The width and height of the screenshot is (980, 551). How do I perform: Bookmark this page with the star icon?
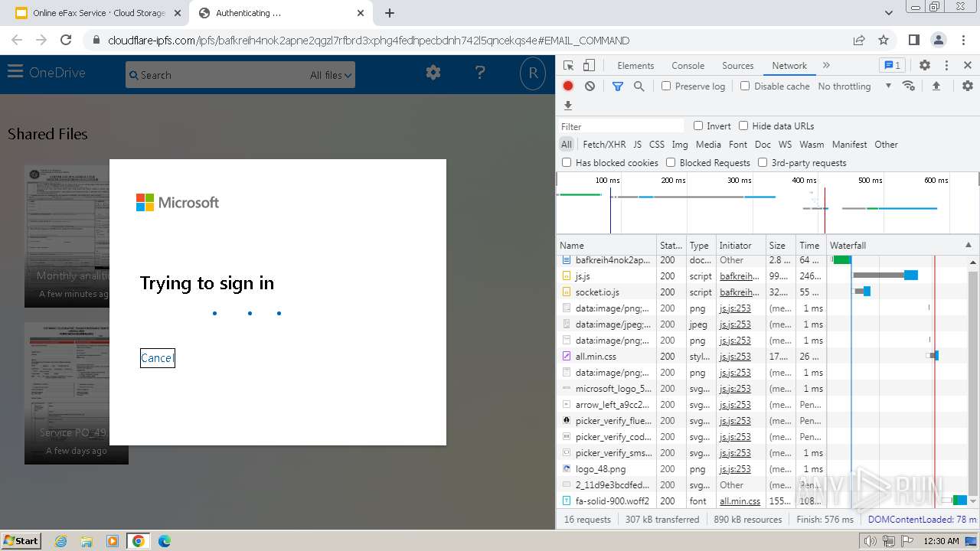[x=884, y=40]
